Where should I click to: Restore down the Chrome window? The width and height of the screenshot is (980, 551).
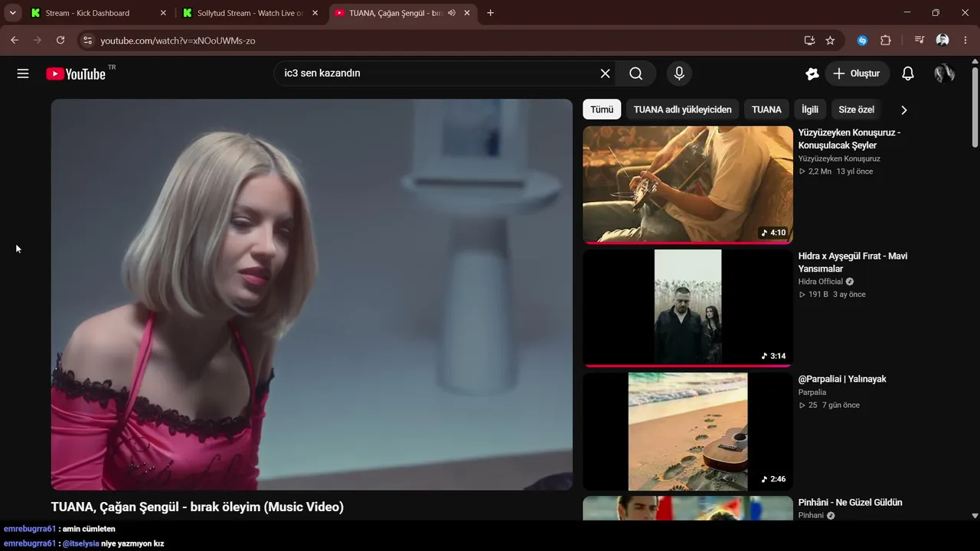click(936, 13)
